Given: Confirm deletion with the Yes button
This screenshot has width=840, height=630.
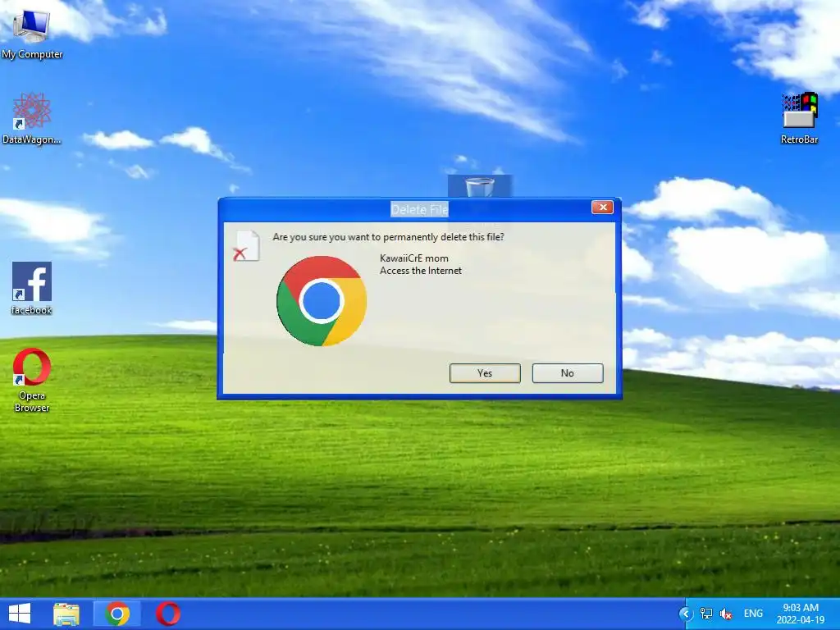Looking at the screenshot, I should click(485, 373).
